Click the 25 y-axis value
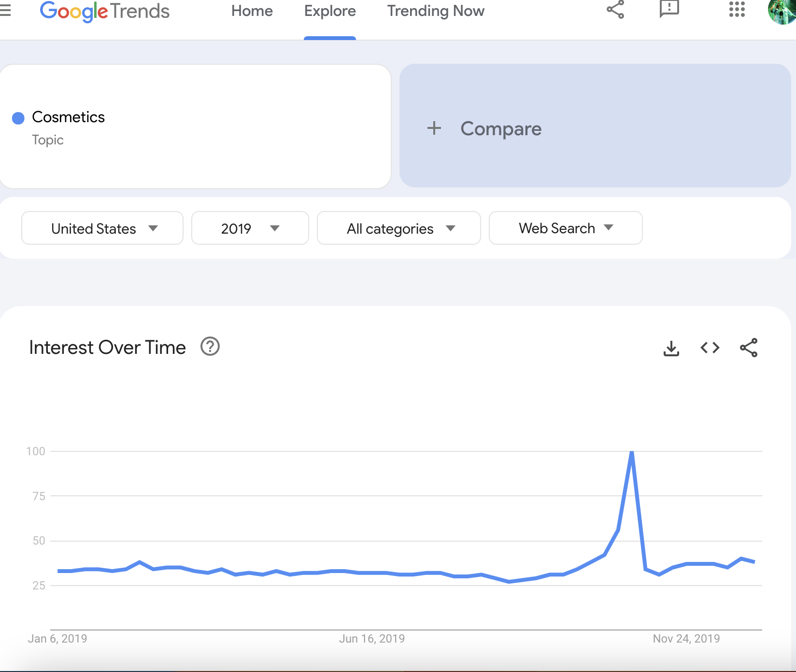 (39, 586)
